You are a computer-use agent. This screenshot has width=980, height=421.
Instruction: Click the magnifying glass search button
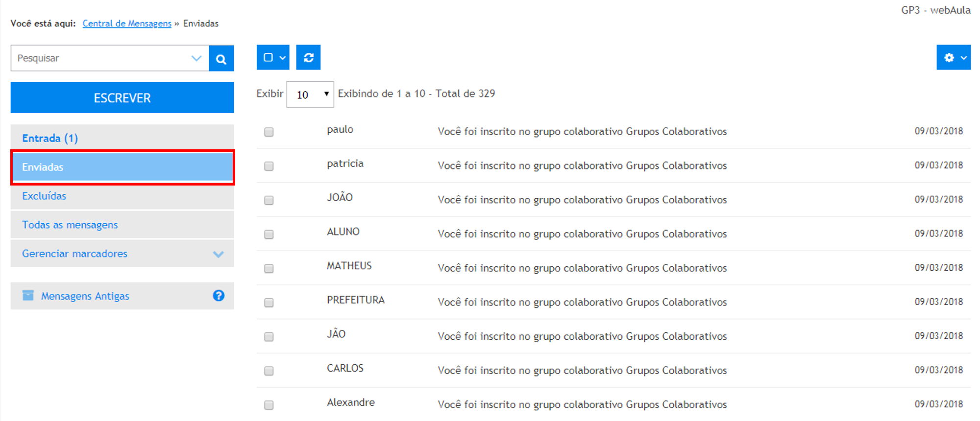221,59
